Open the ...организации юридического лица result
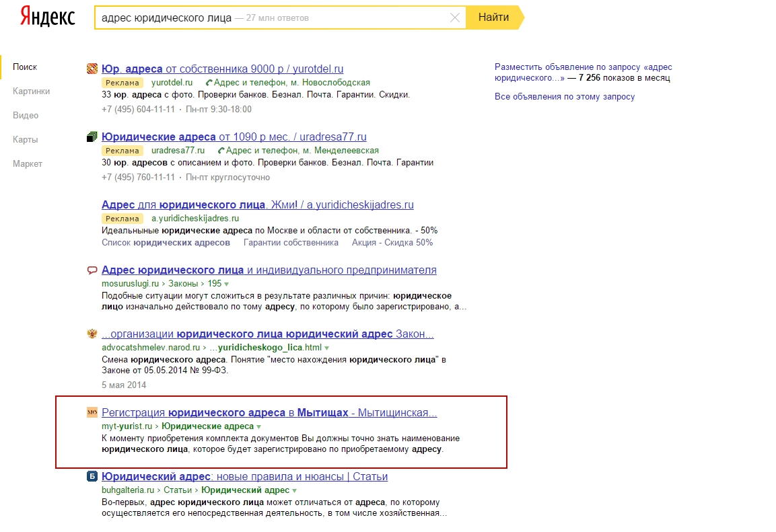Screen dimensions: 776x532 267,334
